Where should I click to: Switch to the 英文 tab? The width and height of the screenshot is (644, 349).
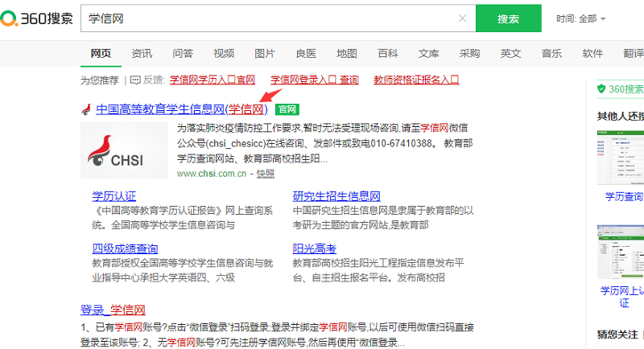pos(510,54)
